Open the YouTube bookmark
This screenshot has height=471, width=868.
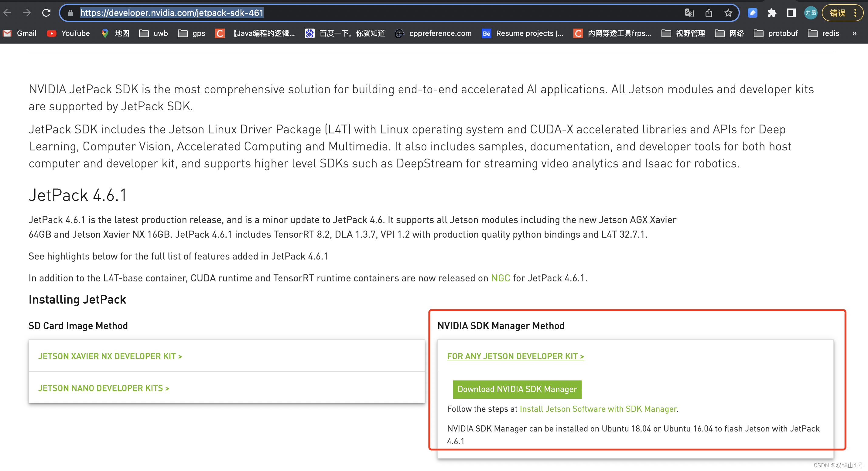(68, 33)
